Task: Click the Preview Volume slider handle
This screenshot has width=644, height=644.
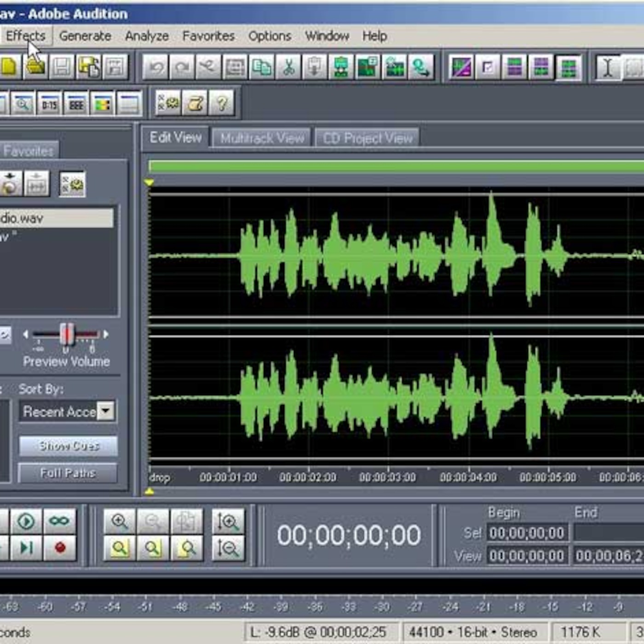Action: point(67,334)
